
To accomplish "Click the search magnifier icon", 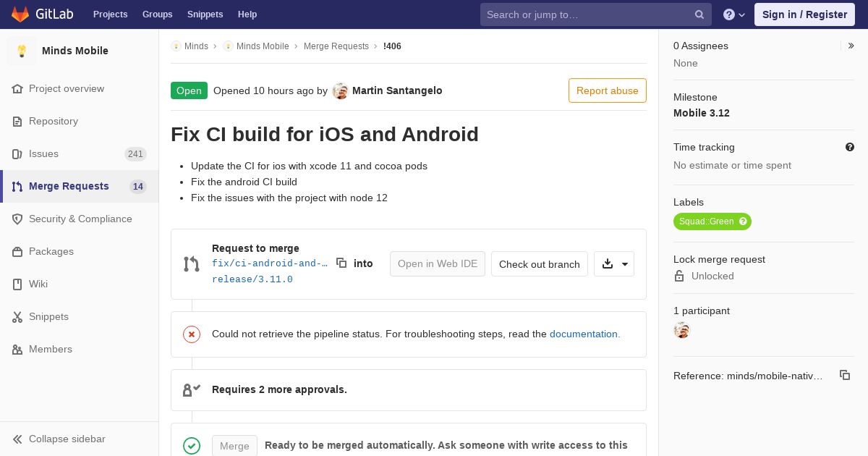I will [699, 14].
